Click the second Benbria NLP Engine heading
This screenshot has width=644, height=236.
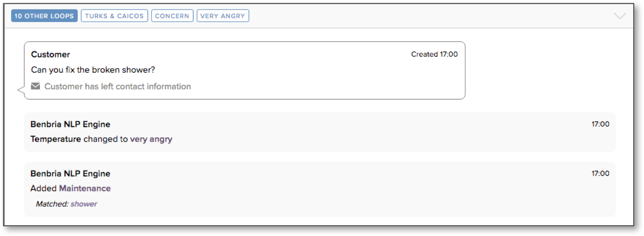(70, 173)
